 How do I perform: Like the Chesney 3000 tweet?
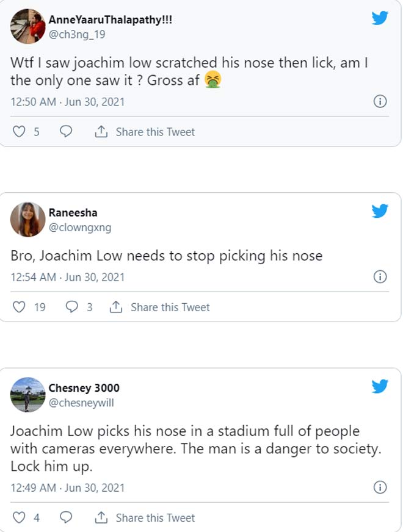[20, 518]
